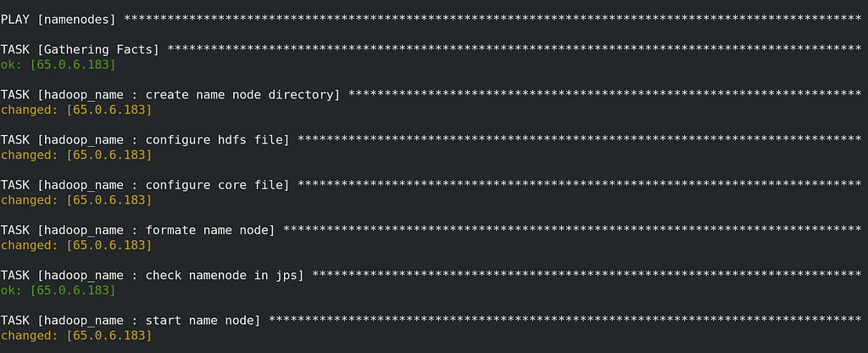Click changed result under formate name node
The width and height of the screenshot is (868, 353).
click(75, 245)
